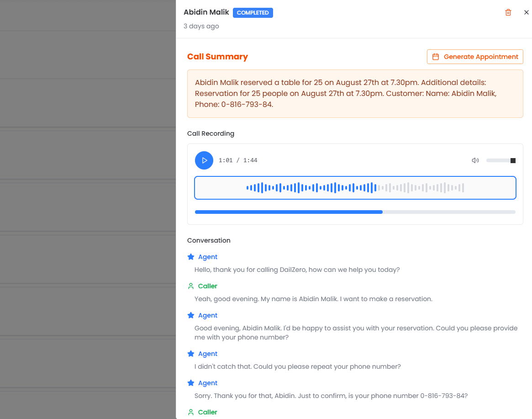Click the caller name Abidin Malik heading
532x419 pixels.
coord(206,12)
